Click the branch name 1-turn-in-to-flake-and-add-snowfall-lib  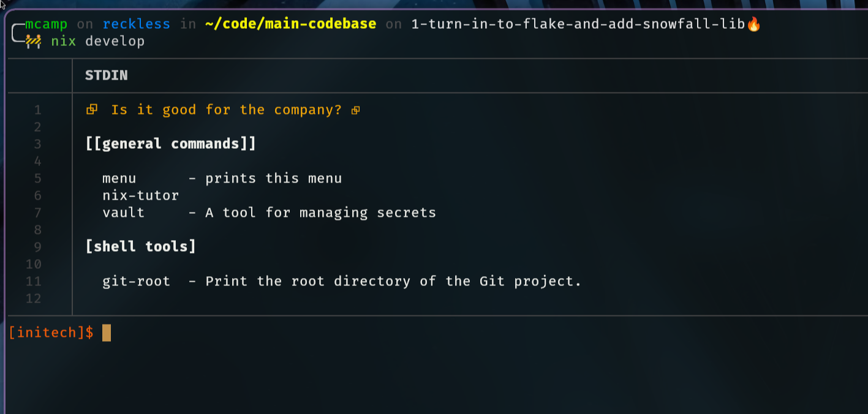(579, 24)
